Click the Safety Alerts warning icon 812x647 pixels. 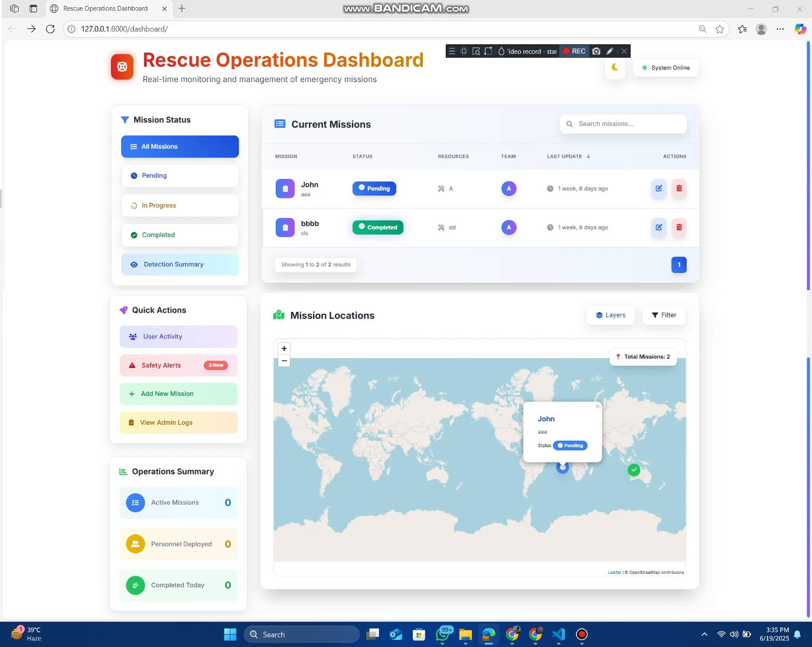click(132, 365)
